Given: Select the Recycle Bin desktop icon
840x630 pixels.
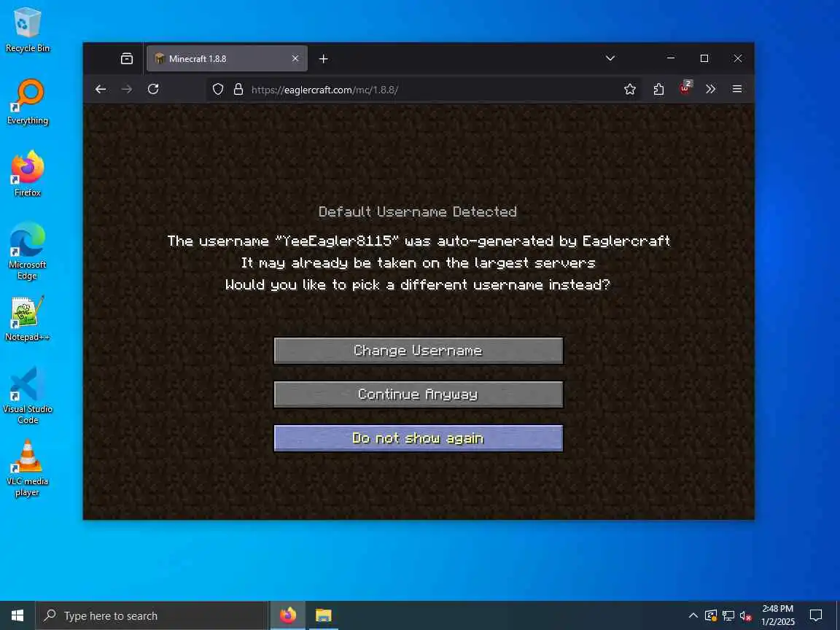Looking at the screenshot, I should click(27, 30).
